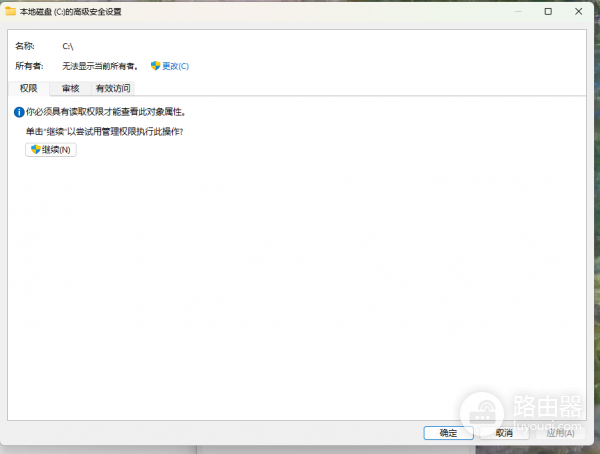Click the name value C:\
The height and width of the screenshot is (454, 600).
[x=68, y=46]
